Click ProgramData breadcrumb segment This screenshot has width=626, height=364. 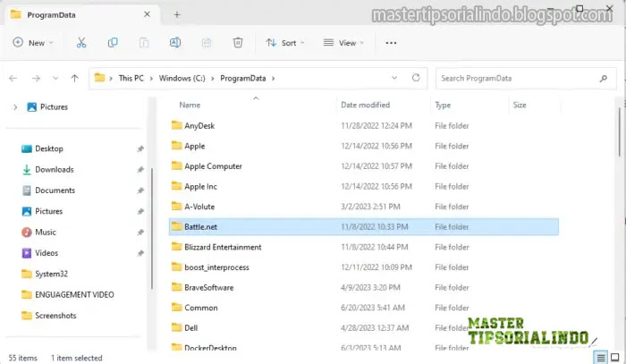click(242, 78)
